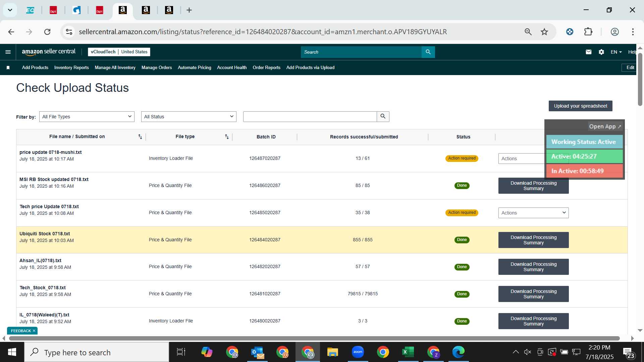Download Processing Summary for MSI RB Stock updated
The height and width of the screenshot is (362, 644).
click(534, 186)
